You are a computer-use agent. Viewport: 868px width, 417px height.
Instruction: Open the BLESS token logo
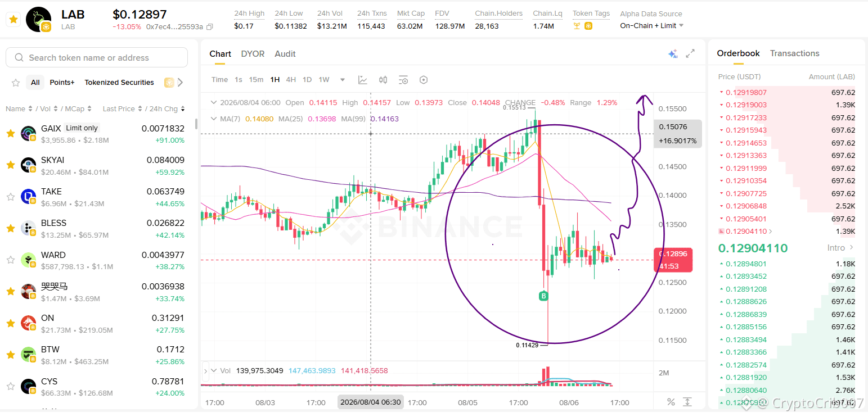(29, 228)
